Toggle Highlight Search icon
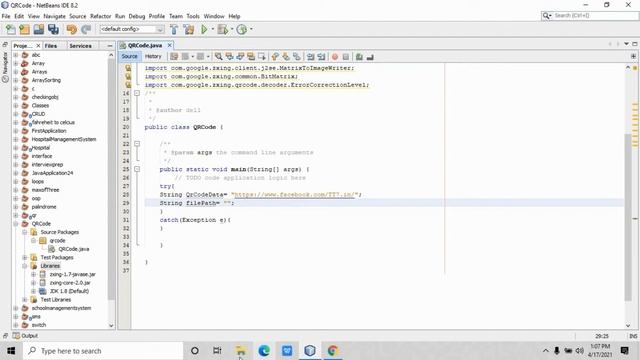Screen dimensions: 640x360 251,57
